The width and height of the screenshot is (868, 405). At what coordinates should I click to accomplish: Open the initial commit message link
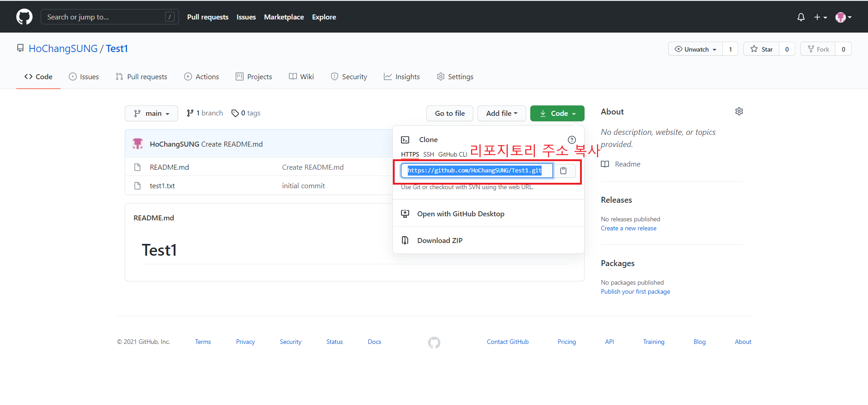tap(303, 186)
